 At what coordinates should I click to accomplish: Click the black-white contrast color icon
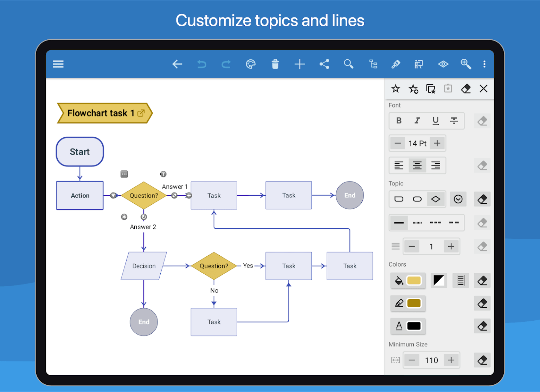(x=439, y=280)
